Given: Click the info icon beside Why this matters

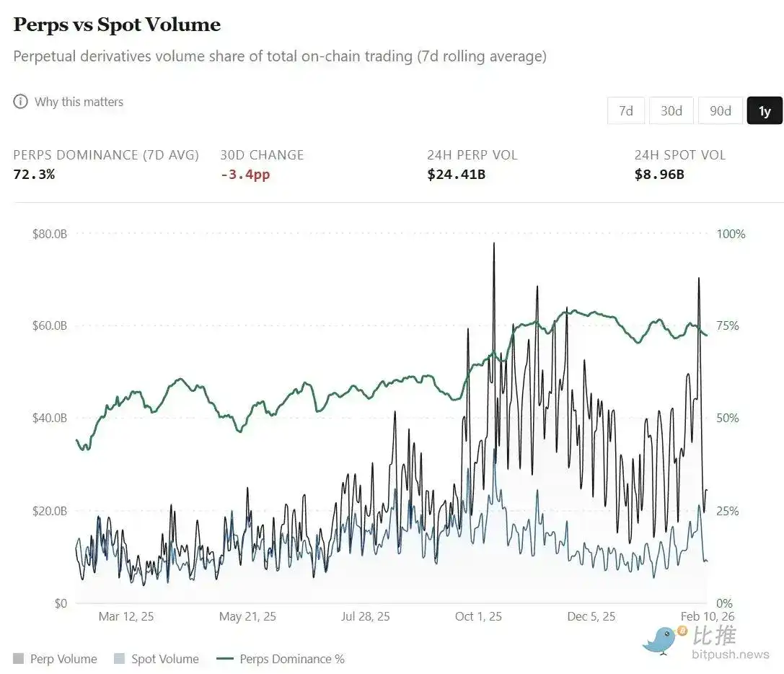Looking at the screenshot, I should 20,102.
